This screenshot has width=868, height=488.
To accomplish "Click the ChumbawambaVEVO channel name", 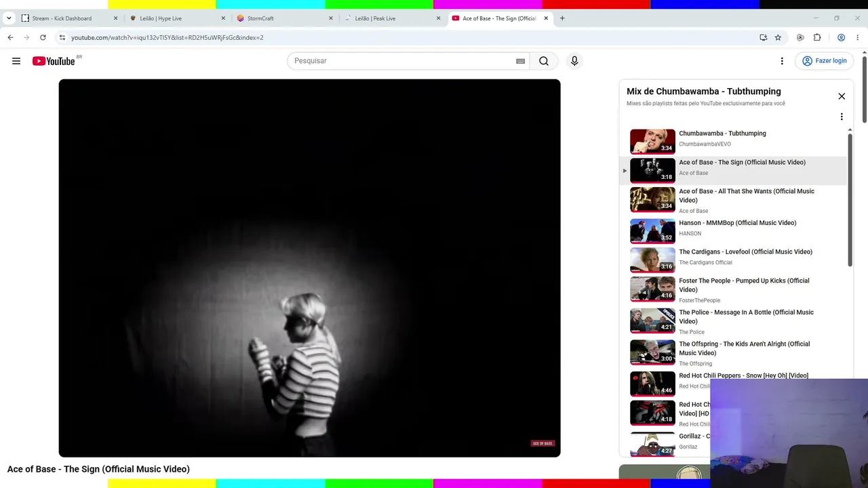I will click(x=705, y=144).
